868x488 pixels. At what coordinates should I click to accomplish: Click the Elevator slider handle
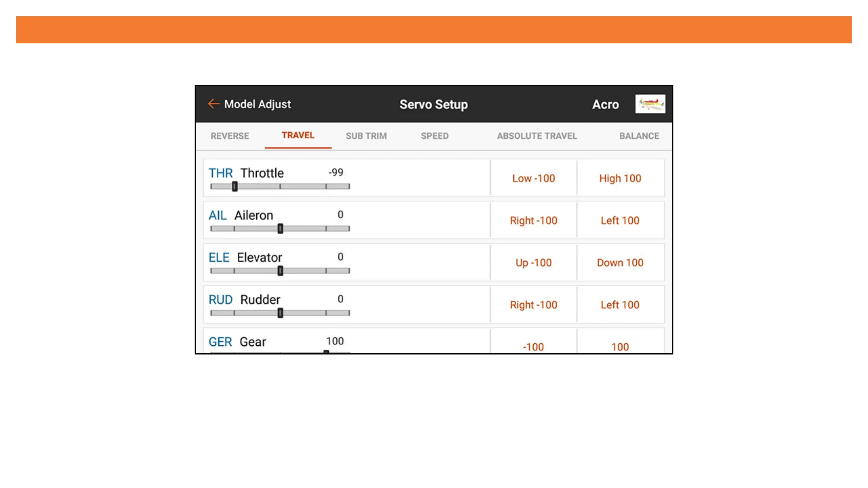tap(280, 271)
